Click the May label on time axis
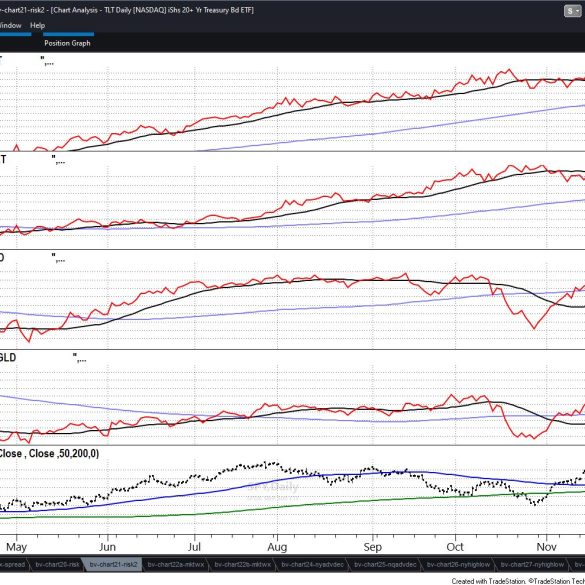Viewport: 585px width, 585px height. (x=16, y=547)
